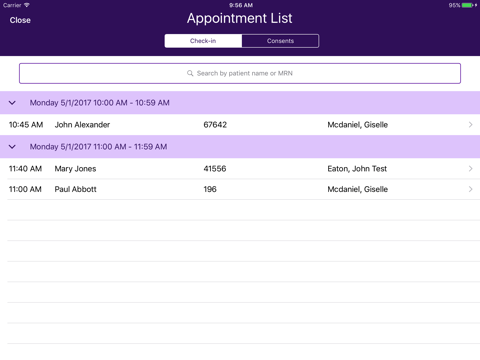Open Paul Abbott row disclosure arrow
This screenshot has height=360, width=480.
click(x=470, y=189)
